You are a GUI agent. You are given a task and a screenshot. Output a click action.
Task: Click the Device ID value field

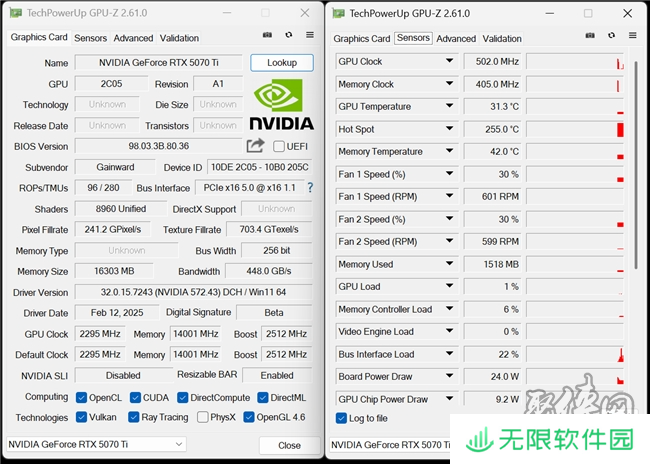260,167
